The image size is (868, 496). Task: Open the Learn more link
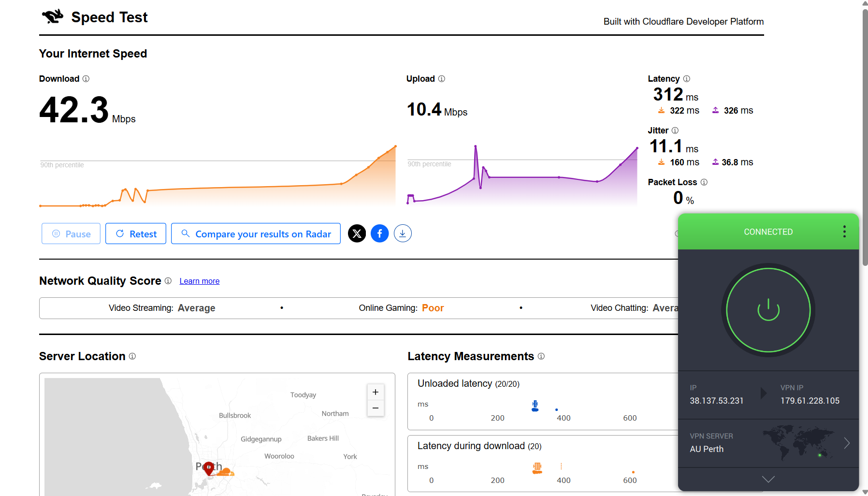click(199, 281)
